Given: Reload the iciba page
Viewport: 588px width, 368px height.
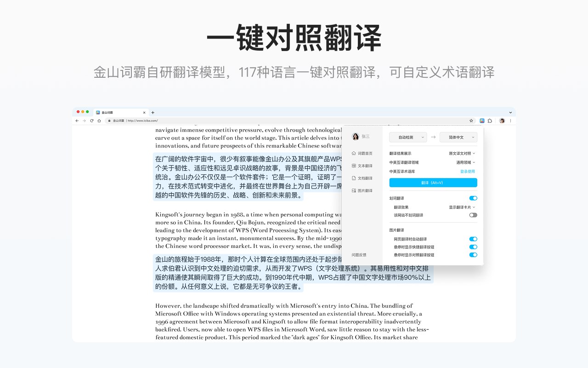Looking at the screenshot, I should (x=91, y=121).
